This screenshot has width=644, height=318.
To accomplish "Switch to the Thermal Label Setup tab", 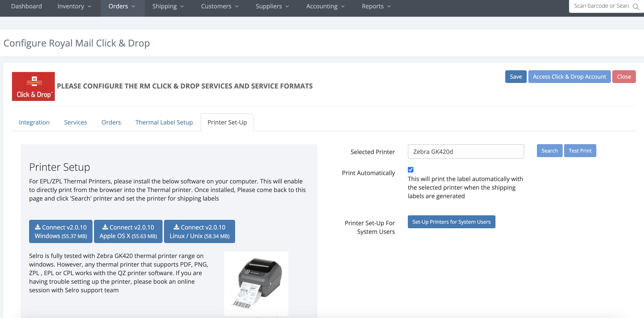I will (x=164, y=122).
